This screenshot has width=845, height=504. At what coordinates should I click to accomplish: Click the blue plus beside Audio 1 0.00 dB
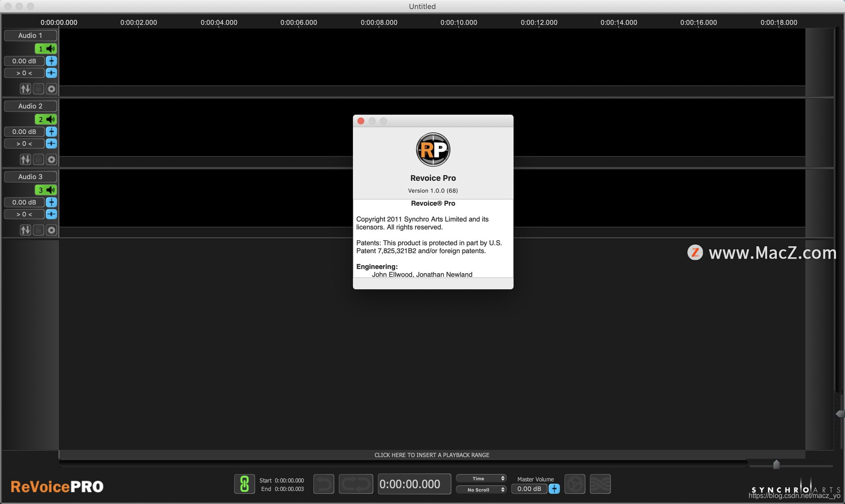(x=51, y=61)
